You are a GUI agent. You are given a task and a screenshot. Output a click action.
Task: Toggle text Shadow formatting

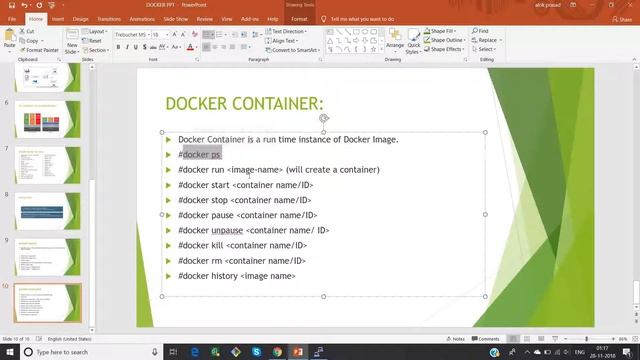click(x=144, y=47)
